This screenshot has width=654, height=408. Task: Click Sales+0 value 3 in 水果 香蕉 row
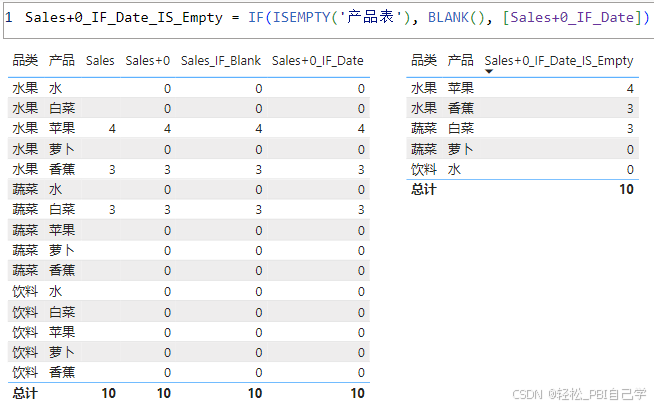(167, 169)
